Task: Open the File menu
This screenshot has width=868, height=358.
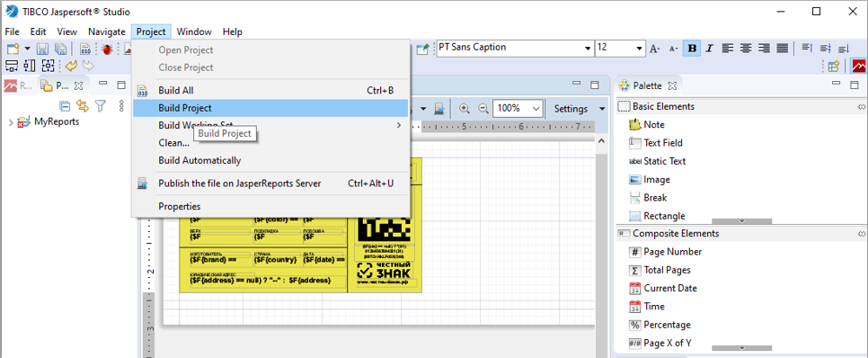Action: tap(13, 32)
